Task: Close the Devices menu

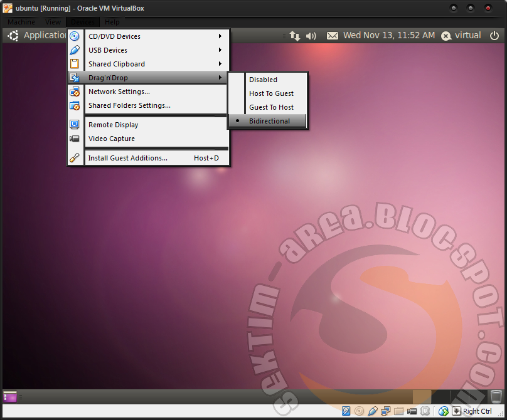Action: click(x=83, y=22)
